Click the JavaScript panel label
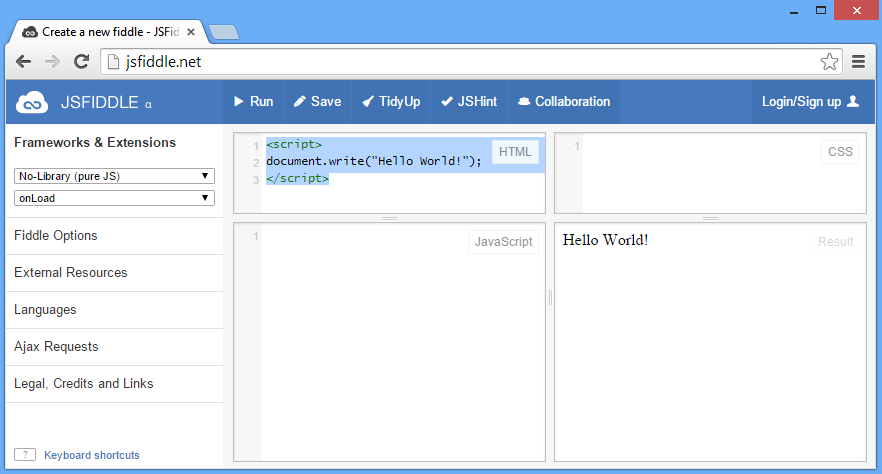 pyautogui.click(x=503, y=242)
